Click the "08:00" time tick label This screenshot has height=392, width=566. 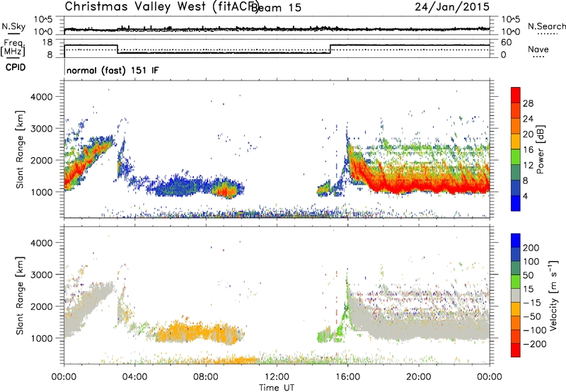coord(206,377)
